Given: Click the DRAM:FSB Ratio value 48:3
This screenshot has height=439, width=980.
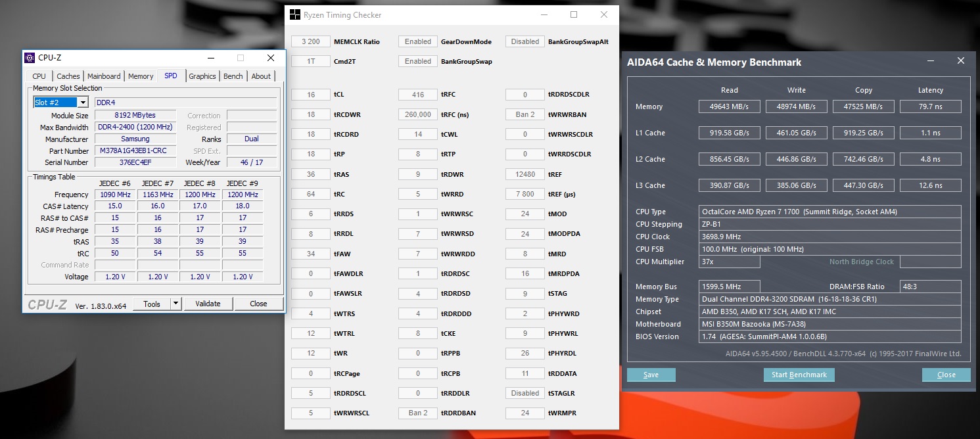Looking at the screenshot, I should click(931, 287).
